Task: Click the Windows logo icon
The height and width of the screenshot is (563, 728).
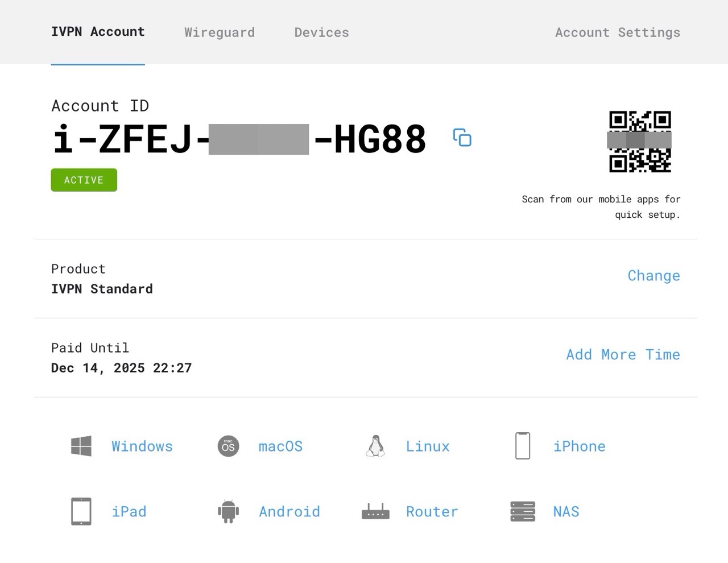Action: [x=81, y=446]
